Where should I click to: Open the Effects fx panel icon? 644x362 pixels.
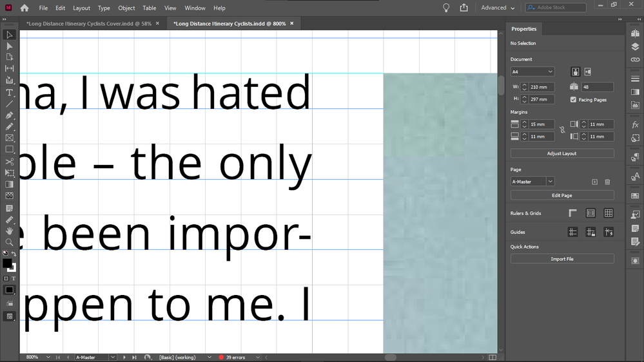click(635, 125)
